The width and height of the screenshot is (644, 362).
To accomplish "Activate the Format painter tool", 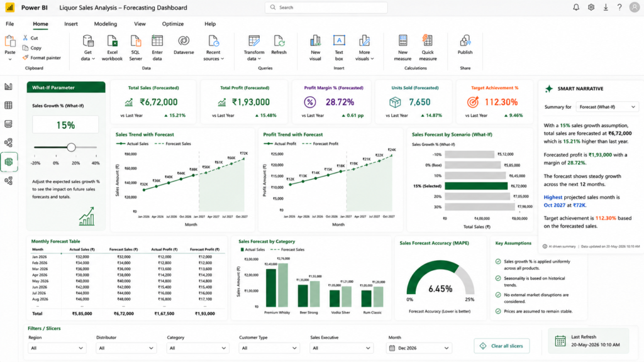I will click(42, 58).
